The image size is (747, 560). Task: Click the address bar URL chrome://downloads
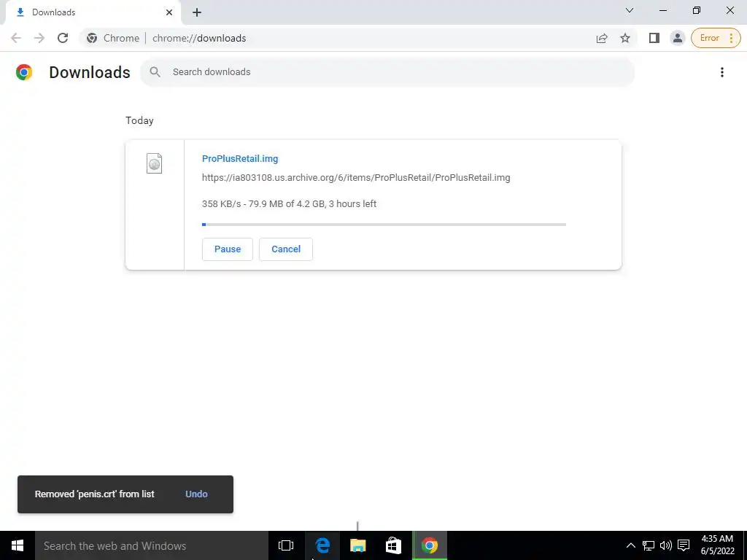coord(199,38)
